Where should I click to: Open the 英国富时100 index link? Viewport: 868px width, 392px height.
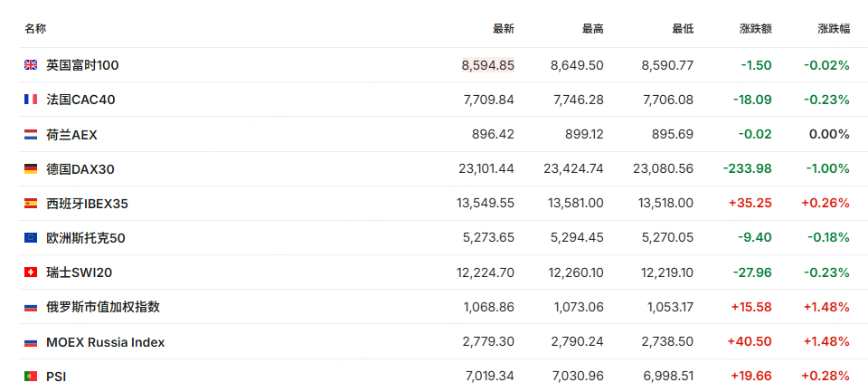pyautogui.click(x=82, y=65)
